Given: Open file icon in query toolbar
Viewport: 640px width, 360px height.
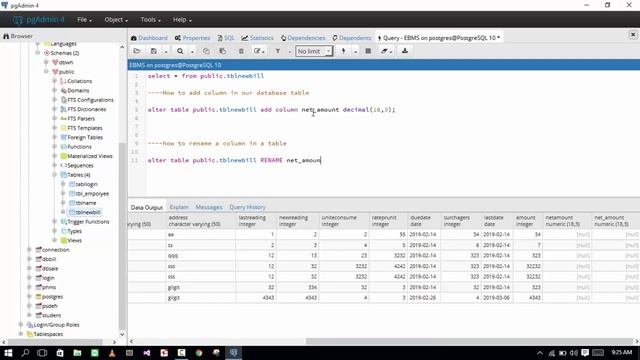Looking at the screenshot, I should click(x=137, y=51).
